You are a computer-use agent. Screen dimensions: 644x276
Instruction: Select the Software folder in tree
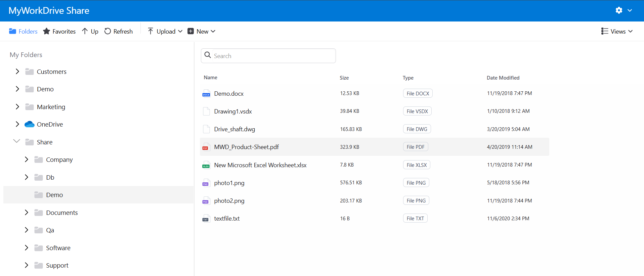coord(58,248)
